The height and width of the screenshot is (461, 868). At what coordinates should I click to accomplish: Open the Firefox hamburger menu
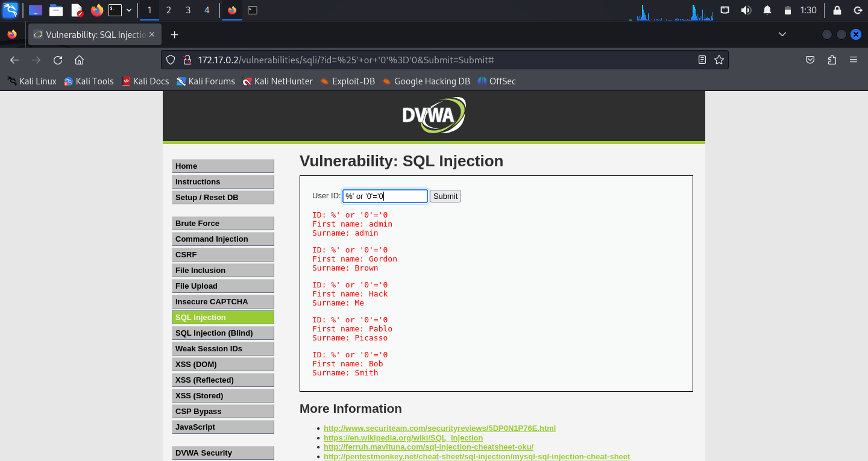854,60
